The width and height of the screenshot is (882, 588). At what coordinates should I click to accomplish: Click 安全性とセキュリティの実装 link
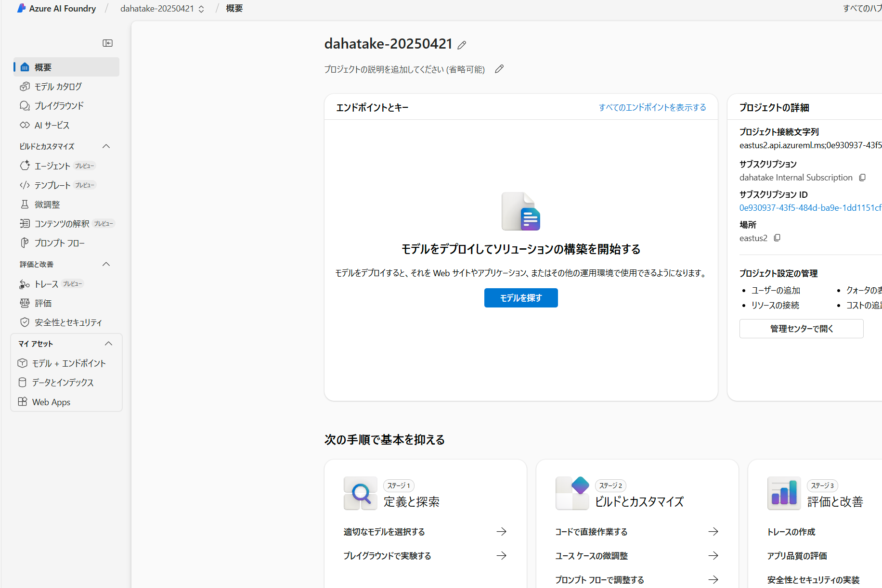pos(813,580)
